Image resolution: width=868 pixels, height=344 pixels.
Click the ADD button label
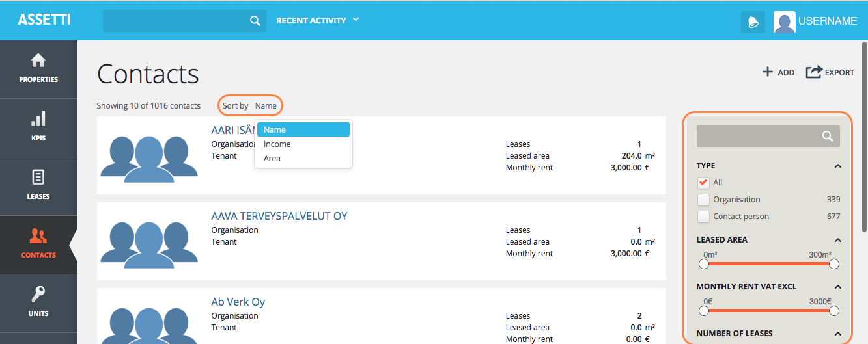787,73
